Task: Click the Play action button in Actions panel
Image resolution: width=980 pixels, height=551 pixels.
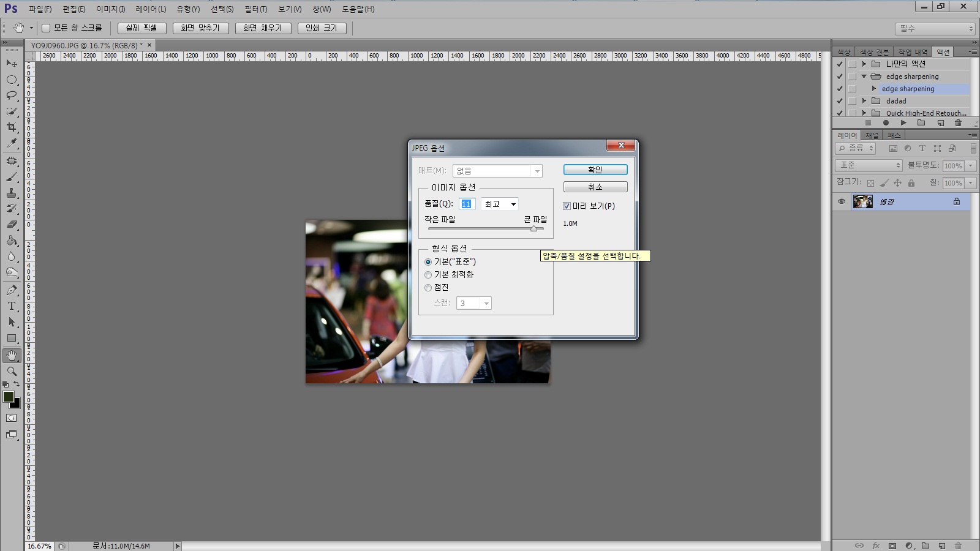Action: point(903,123)
